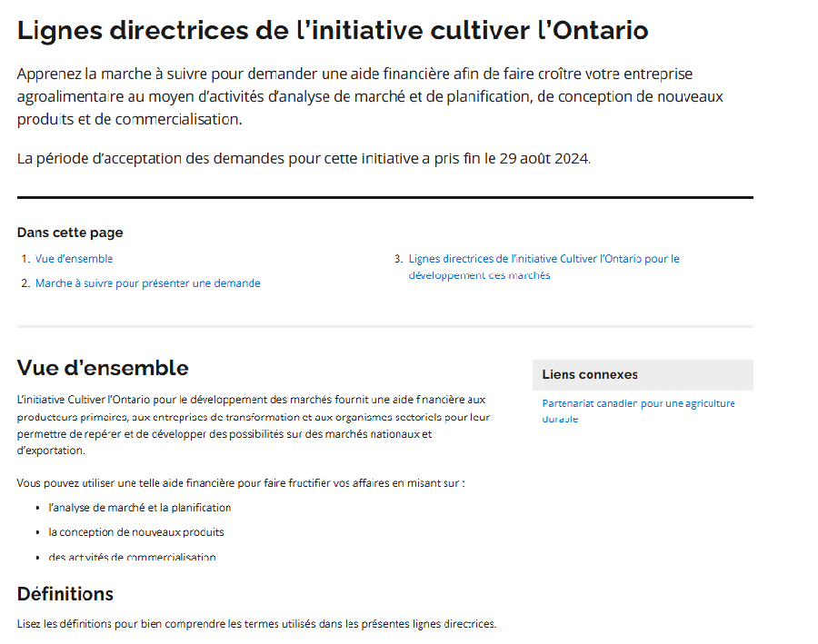Click the sentence mentioning '29 août 2024'
The image size is (818, 644).
304,158
